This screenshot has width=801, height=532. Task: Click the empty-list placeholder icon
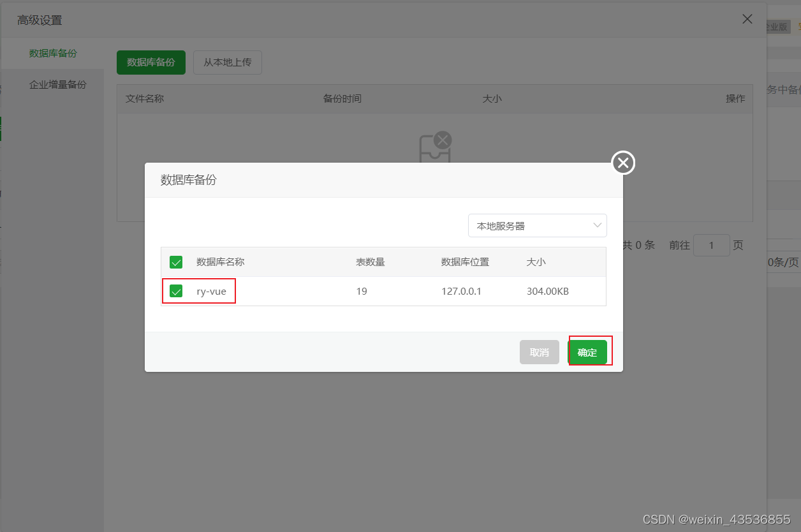tap(435, 147)
